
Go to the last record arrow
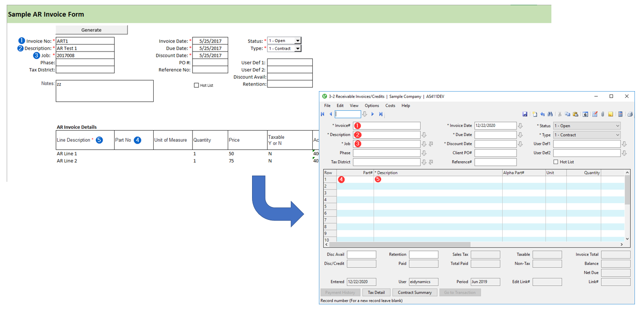coord(380,114)
